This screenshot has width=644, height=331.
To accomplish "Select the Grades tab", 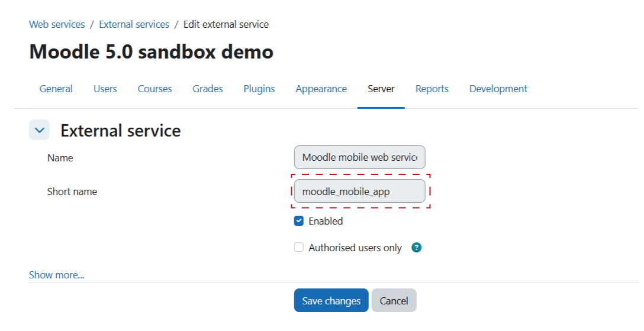I will coord(207,89).
